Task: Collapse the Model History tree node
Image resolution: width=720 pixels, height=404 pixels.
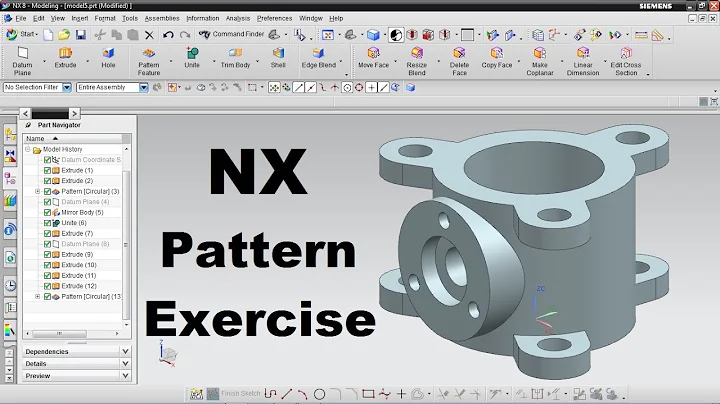Action: coord(28,149)
